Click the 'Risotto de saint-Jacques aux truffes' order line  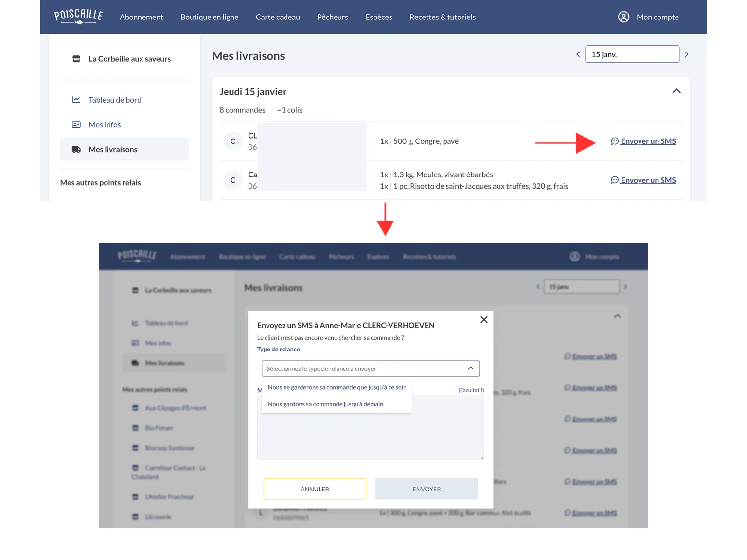coord(474,186)
